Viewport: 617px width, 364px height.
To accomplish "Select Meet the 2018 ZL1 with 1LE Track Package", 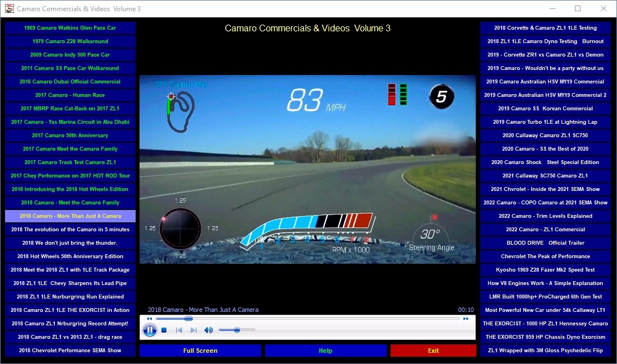I will tap(70, 270).
